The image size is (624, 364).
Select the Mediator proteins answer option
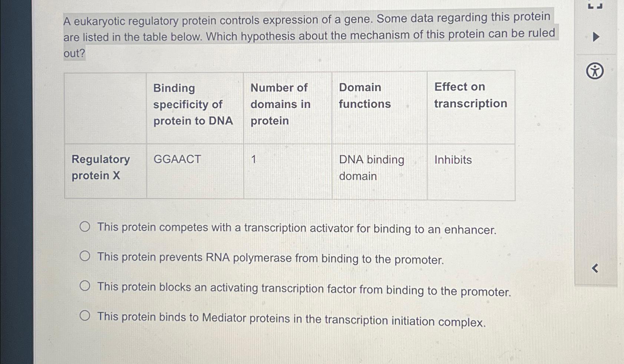pyautogui.click(x=85, y=315)
